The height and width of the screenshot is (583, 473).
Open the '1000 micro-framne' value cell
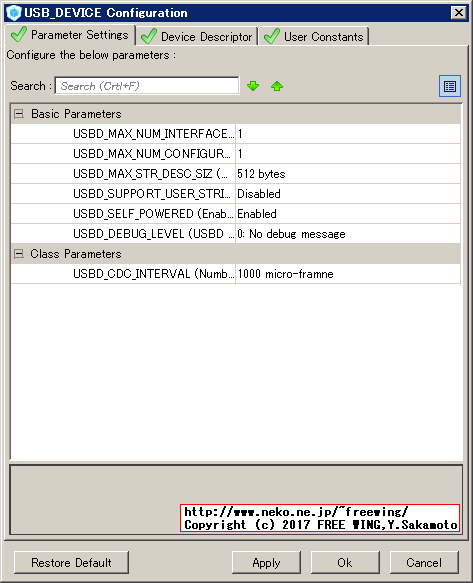click(x=348, y=274)
